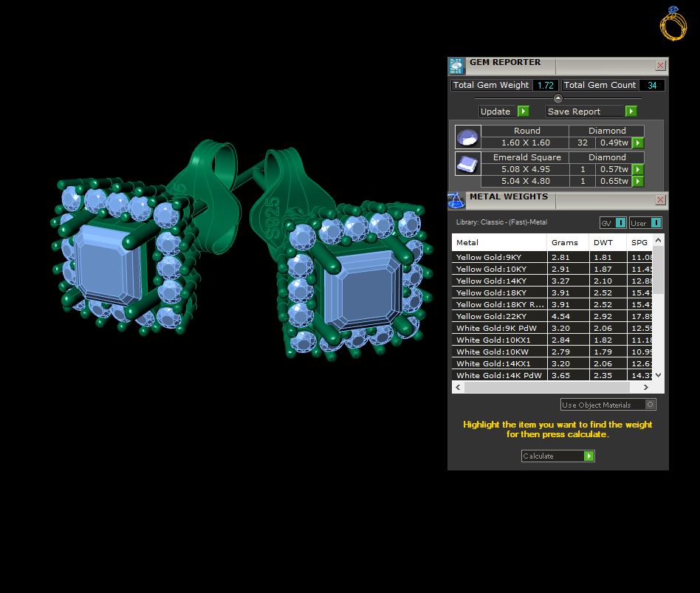Viewport: 700px width, 593px height.
Task: Click the metal table vertical scrollbar thumb
Action: [659, 270]
